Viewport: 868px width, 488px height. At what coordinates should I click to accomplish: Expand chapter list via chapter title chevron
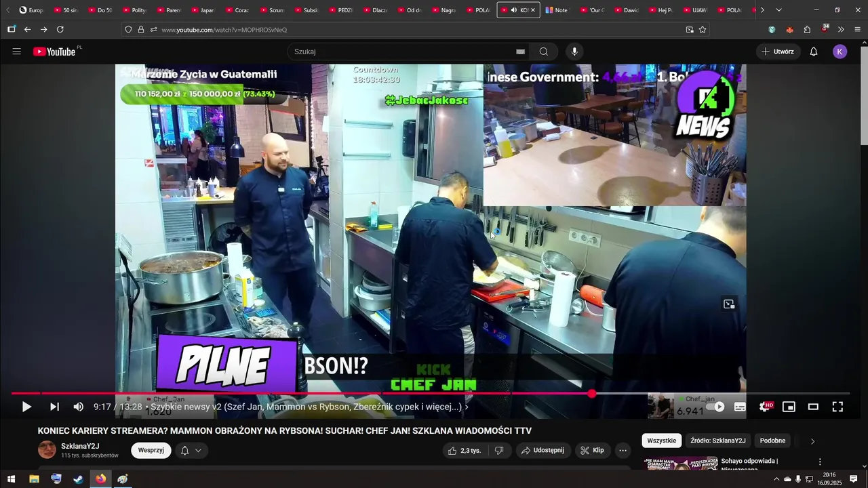coord(467,407)
